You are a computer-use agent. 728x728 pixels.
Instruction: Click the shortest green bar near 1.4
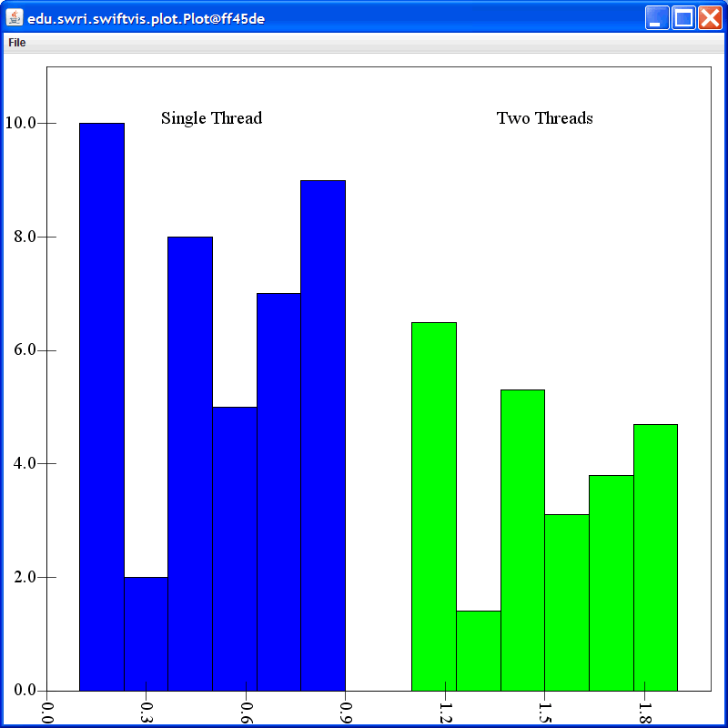(479, 651)
